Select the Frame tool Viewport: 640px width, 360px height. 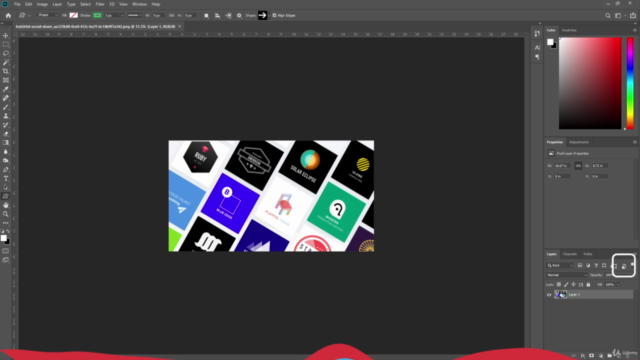point(6,80)
